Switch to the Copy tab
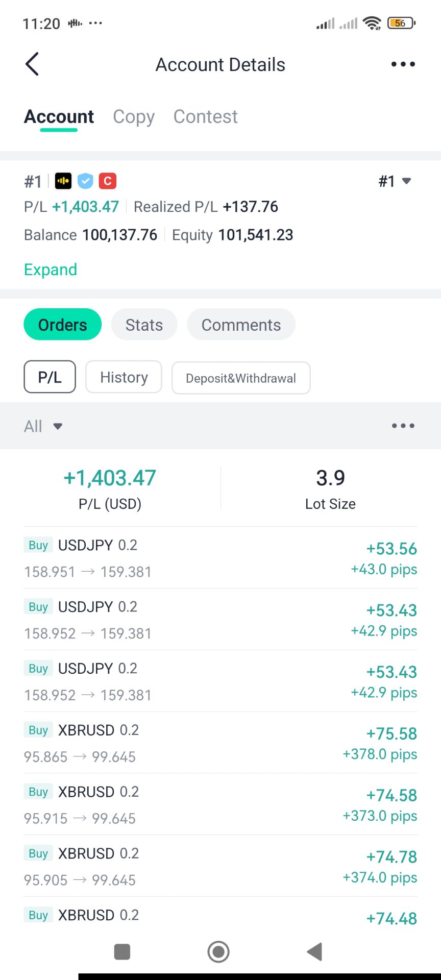 click(x=134, y=117)
